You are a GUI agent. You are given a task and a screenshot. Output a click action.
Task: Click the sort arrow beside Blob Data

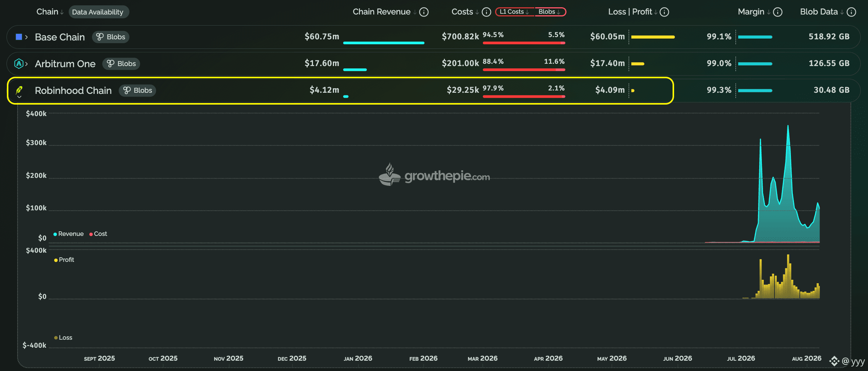click(x=842, y=12)
